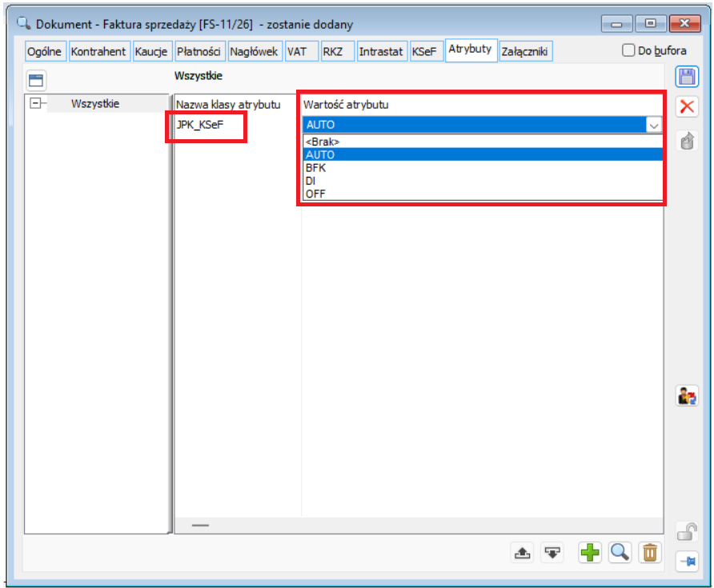Collapse the Wszystkie tree node

pyautogui.click(x=35, y=103)
